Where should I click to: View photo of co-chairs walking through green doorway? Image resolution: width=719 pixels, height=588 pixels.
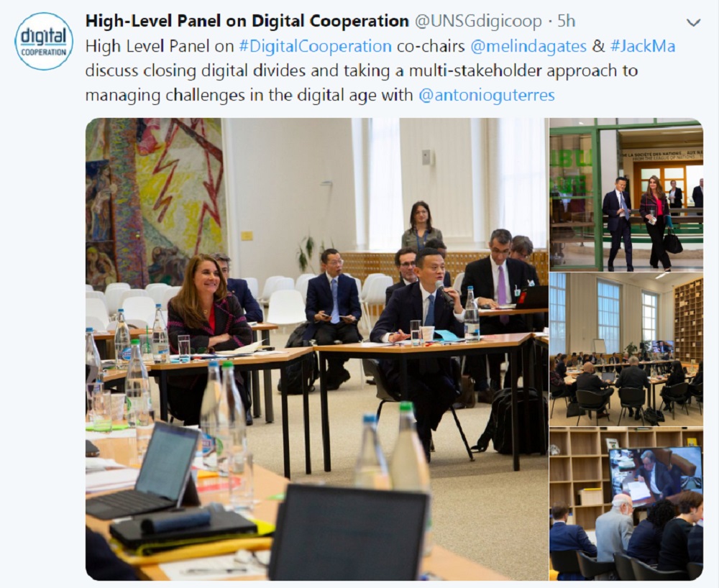[x=626, y=195]
